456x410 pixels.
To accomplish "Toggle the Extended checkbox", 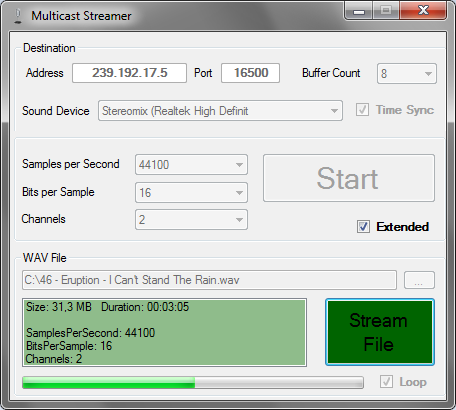I will (363, 227).
